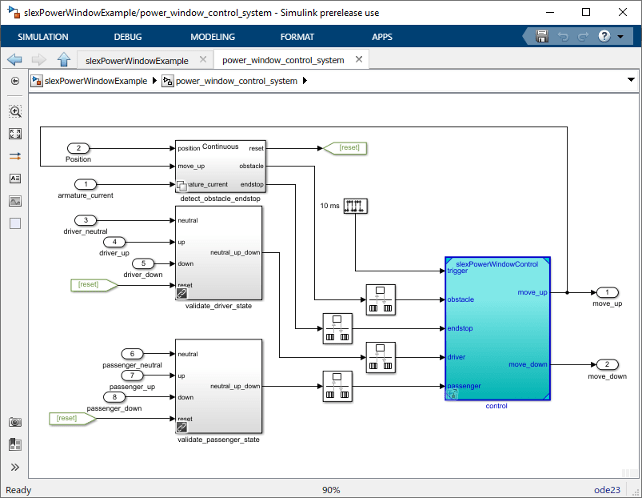Screen dimensions: 642x498
Task: Select the validate_passenger_state subsystem block
Action: point(218,386)
